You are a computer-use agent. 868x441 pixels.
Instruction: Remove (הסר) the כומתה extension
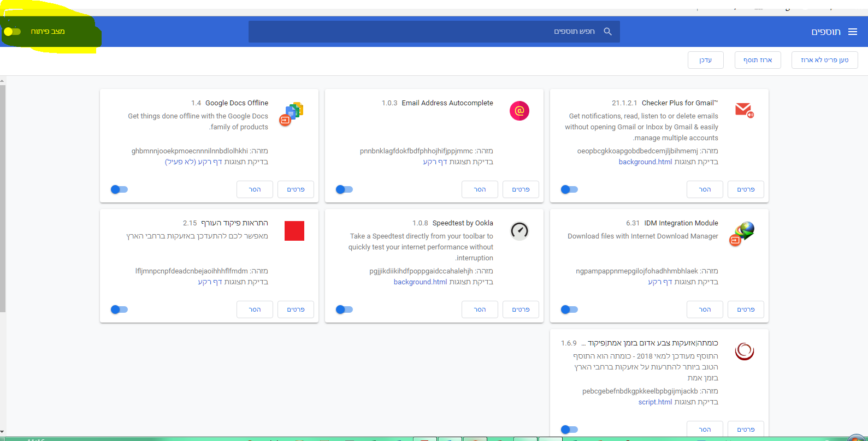pyautogui.click(x=705, y=430)
